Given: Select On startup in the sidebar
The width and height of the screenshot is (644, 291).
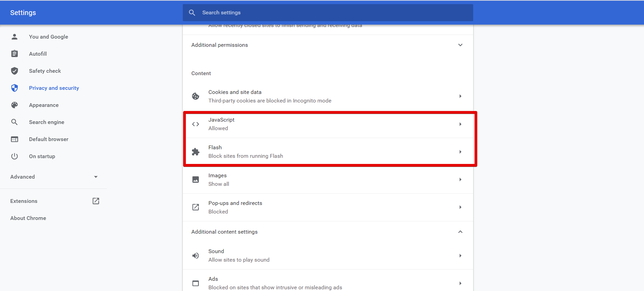Looking at the screenshot, I should tap(42, 156).
